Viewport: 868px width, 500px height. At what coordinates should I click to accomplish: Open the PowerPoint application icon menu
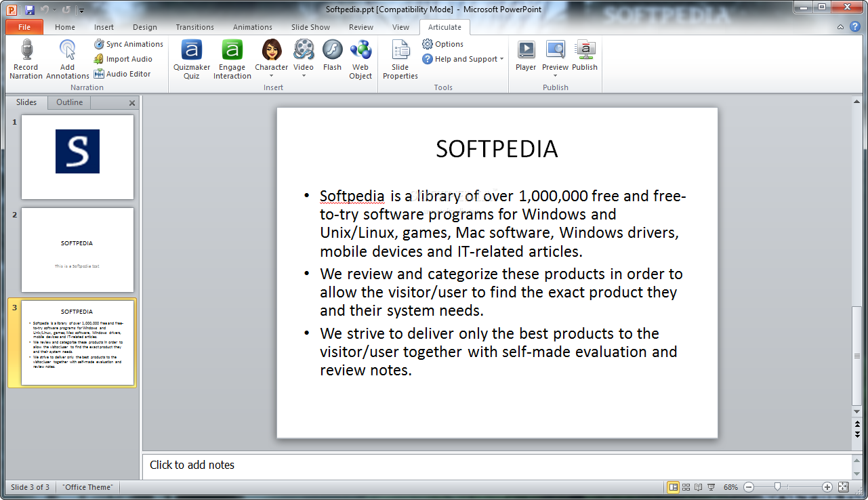pos(12,9)
